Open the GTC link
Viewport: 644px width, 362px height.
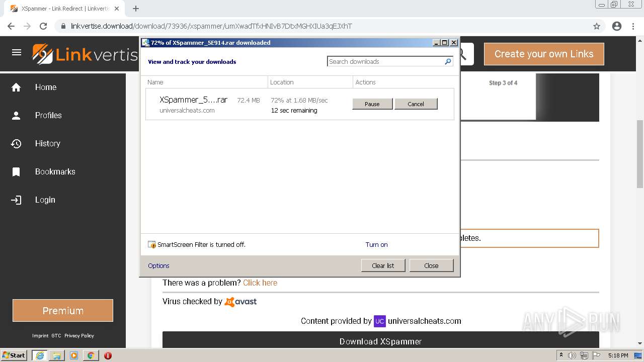(56, 335)
